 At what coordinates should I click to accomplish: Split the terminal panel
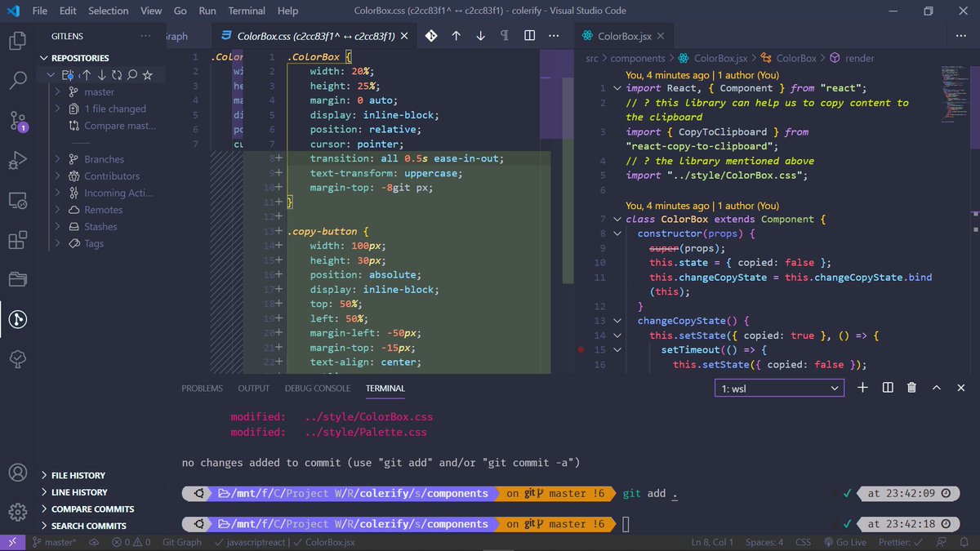point(888,388)
